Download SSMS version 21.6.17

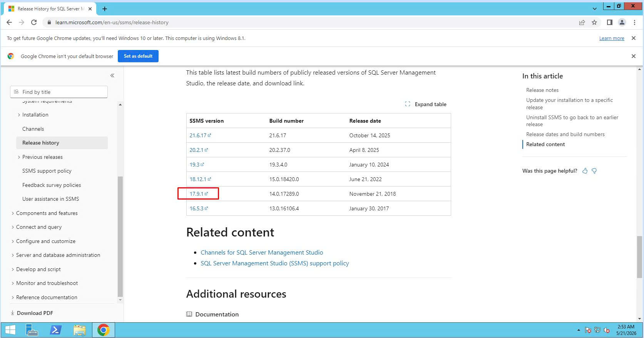[x=200, y=135]
